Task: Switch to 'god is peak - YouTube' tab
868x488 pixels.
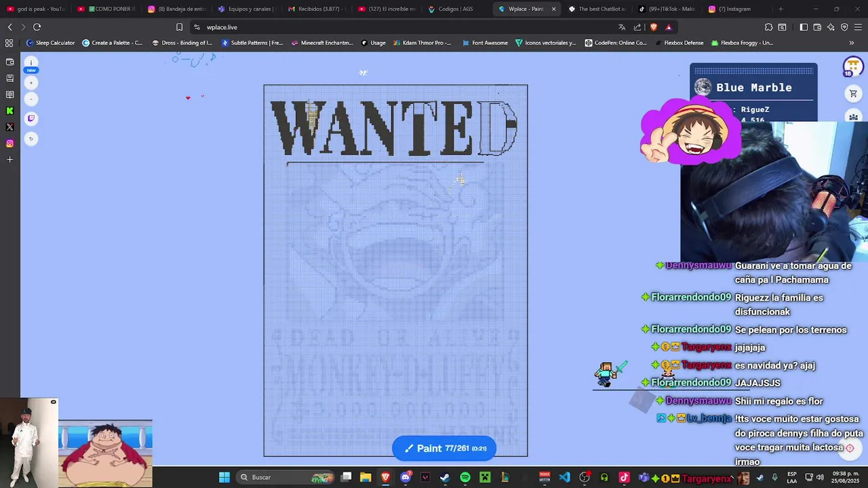Action: (35, 9)
